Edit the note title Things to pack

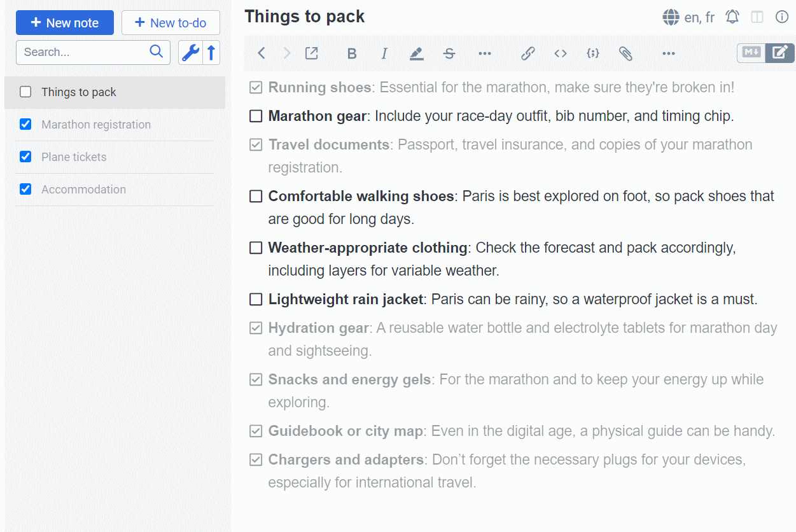tap(305, 17)
